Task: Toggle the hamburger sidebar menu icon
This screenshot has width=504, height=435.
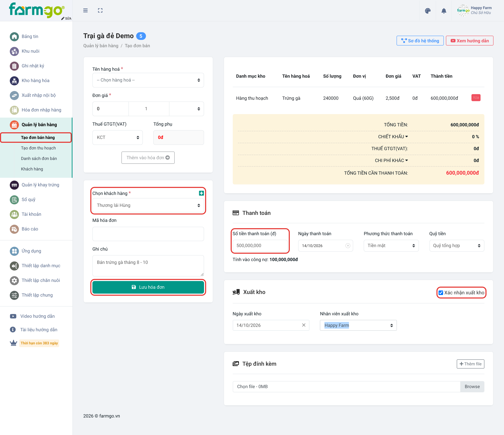Action: 85,10
